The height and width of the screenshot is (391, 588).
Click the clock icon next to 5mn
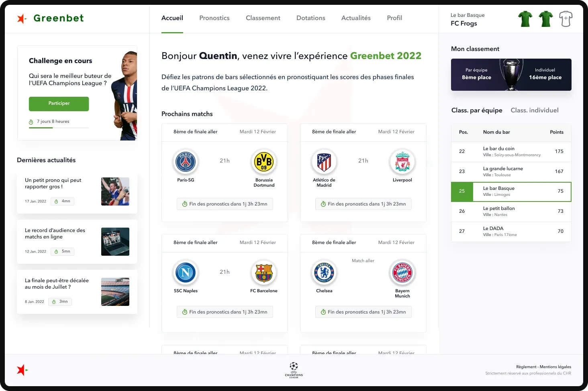click(56, 251)
